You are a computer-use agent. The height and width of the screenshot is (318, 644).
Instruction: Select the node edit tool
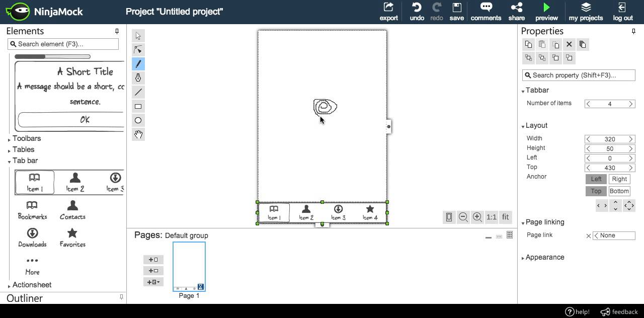coord(138,50)
